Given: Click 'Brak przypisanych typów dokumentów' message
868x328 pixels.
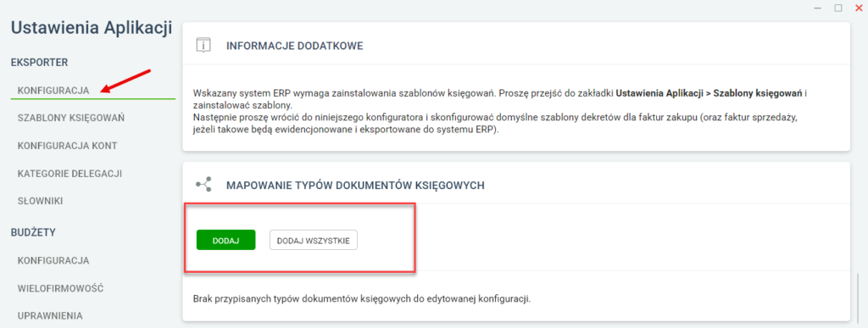Looking at the screenshot, I should tap(362, 298).
